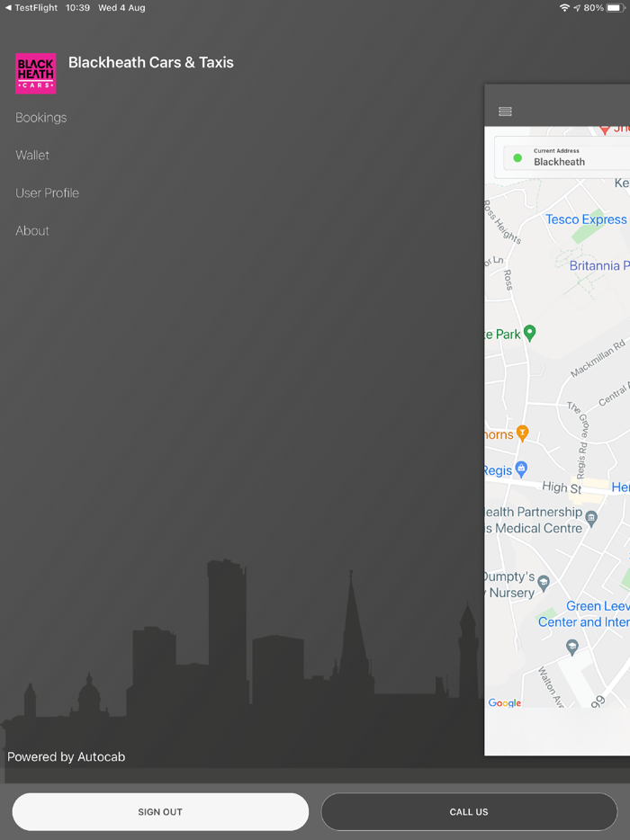This screenshot has height=840, width=630.
Task: Open the Wallet menu item
Action: tap(32, 156)
